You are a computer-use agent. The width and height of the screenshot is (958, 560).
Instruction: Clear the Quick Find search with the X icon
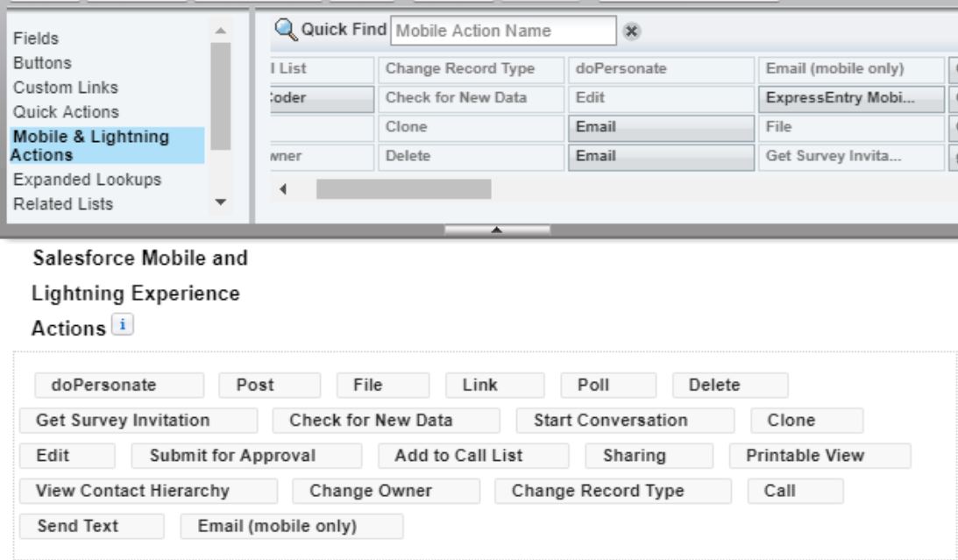coord(632,32)
